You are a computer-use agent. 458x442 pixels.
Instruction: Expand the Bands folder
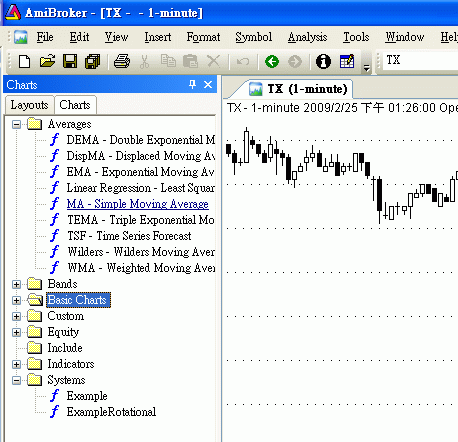pos(16,284)
